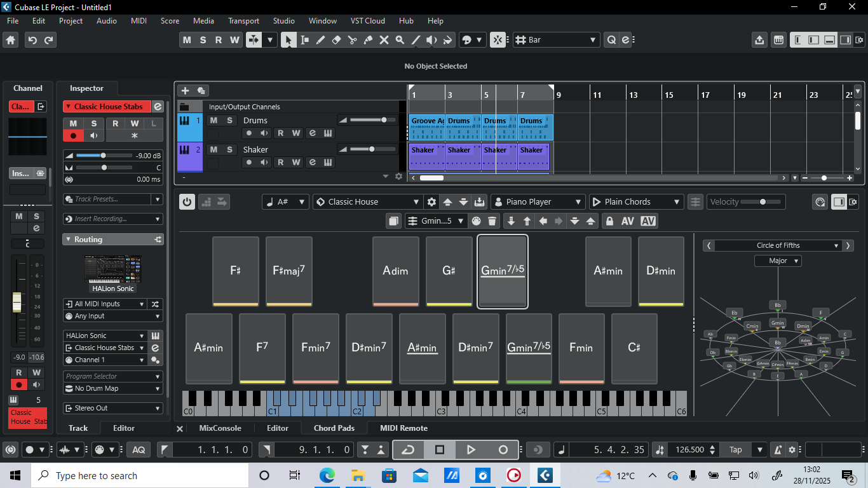This screenshot has width=868, height=488.
Task: Solo the Shaker track
Action: pos(229,149)
